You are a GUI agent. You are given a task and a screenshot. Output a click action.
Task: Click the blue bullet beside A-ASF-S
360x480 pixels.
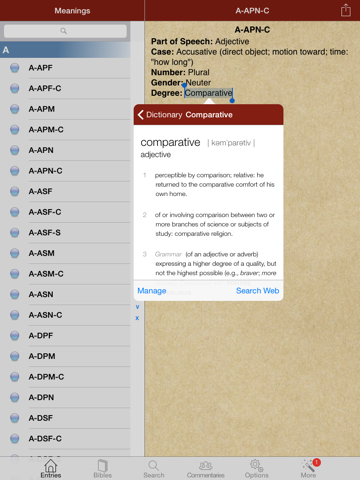tap(15, 233)
